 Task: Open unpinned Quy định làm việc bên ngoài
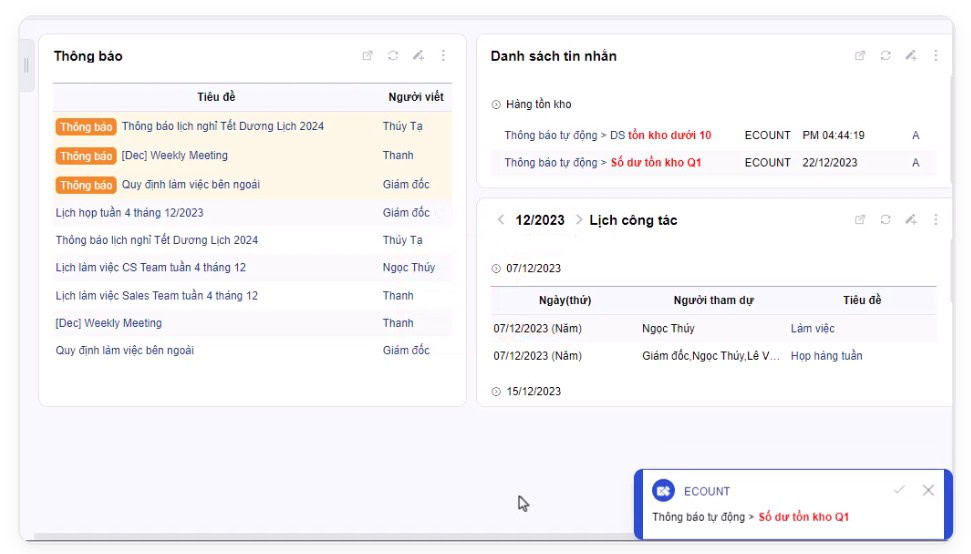(x=124, y=350)
